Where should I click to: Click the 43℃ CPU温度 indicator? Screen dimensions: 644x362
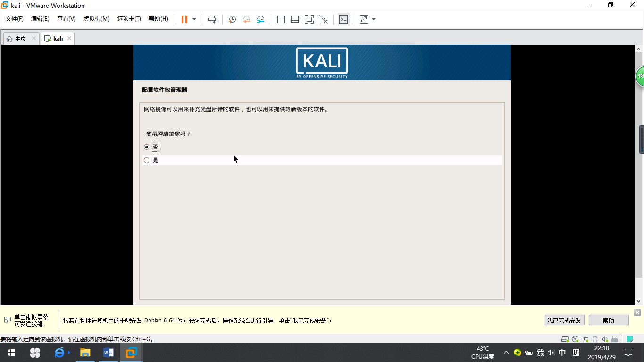[483, 353]
